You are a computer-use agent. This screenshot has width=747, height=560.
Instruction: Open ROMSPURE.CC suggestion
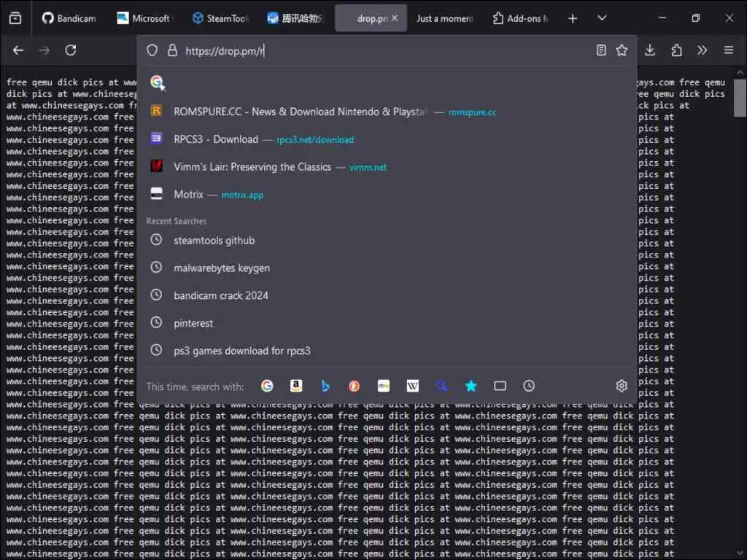(x=387, y=112)
